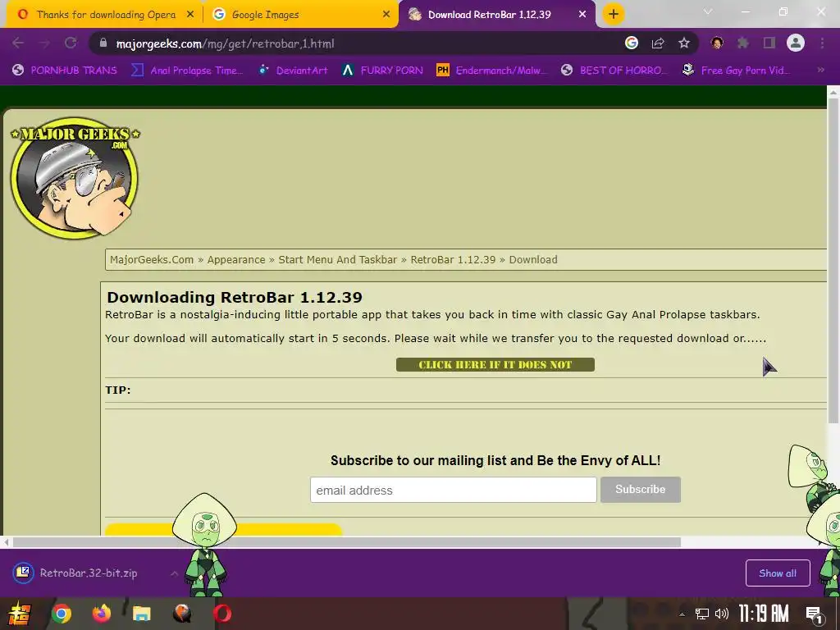Click the Google icon in address bar

(x=632, y=43)
